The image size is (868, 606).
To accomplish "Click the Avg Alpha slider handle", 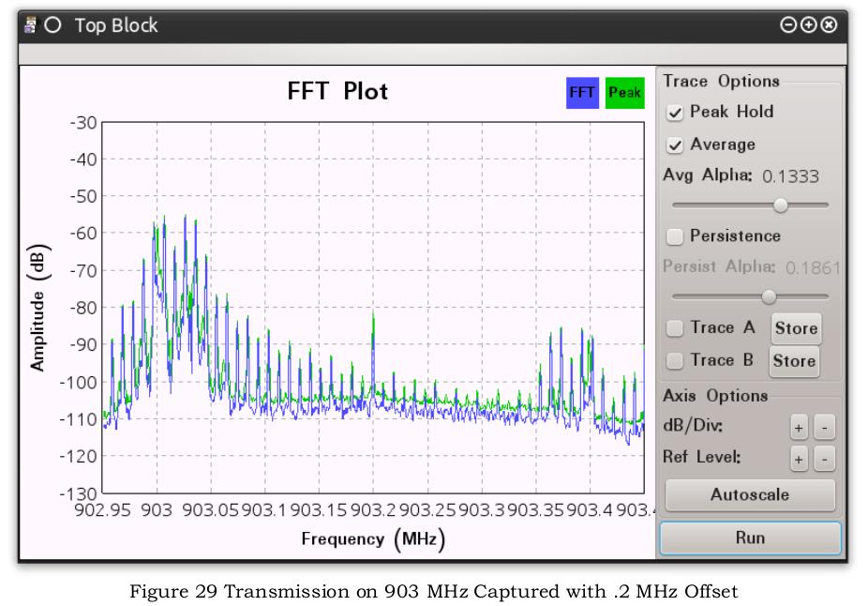I will coord(781,205).
